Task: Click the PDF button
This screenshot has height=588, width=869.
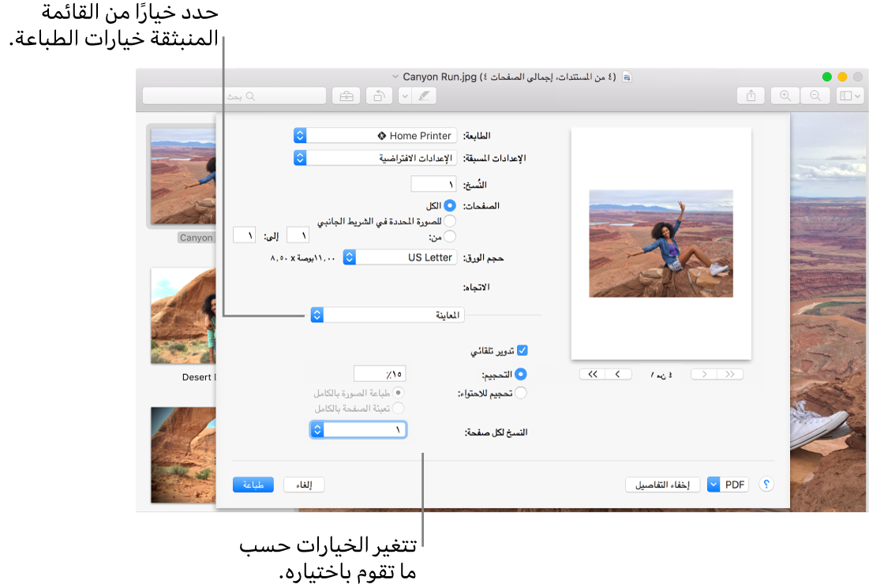Action: tap(735, 485)
